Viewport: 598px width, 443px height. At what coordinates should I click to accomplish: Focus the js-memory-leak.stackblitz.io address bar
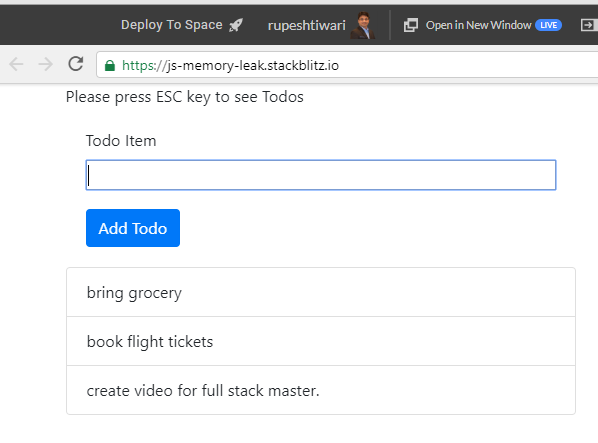pyautogui.click(x=347, y=65)
